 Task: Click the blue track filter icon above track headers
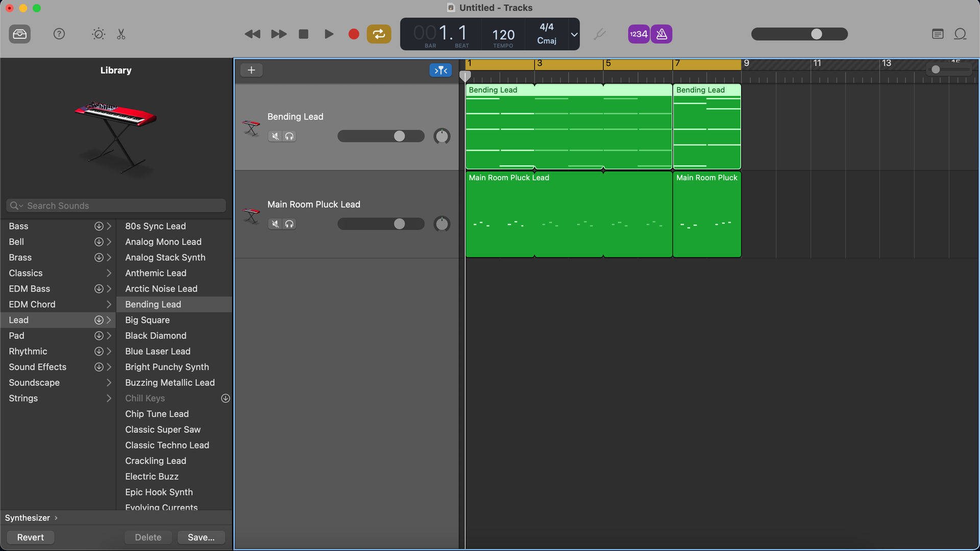pos(440,70)
